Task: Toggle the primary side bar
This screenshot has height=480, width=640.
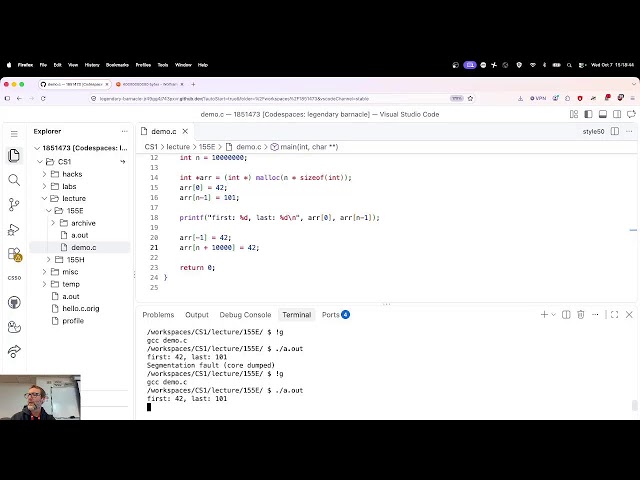Action: point(588,114)
